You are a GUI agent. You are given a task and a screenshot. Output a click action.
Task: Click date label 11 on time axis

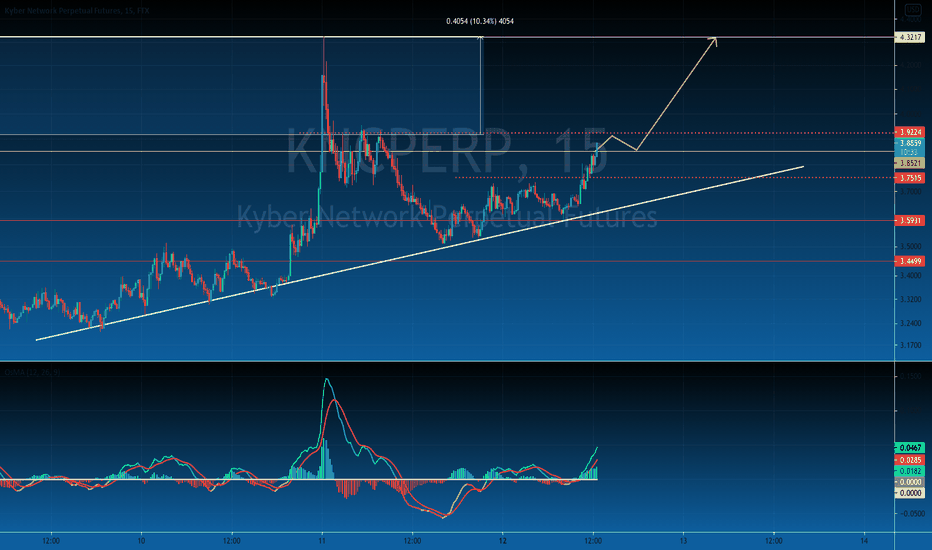322,540
